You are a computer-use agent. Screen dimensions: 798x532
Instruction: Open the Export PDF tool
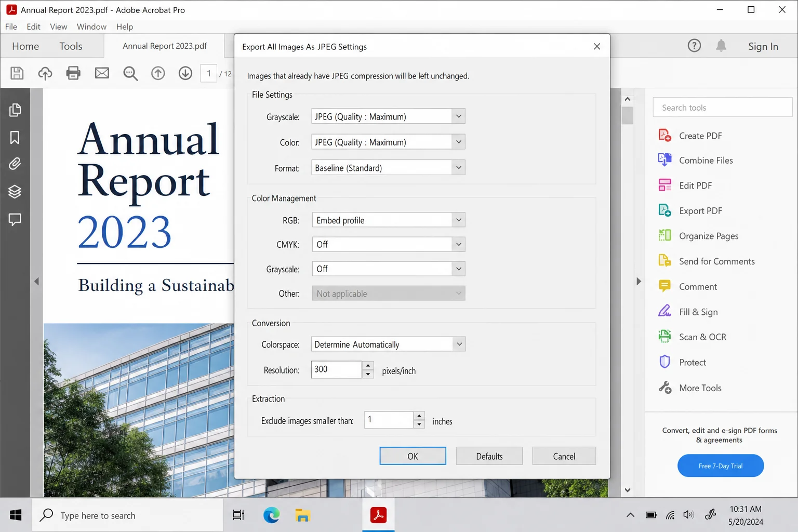click(690, 211)
